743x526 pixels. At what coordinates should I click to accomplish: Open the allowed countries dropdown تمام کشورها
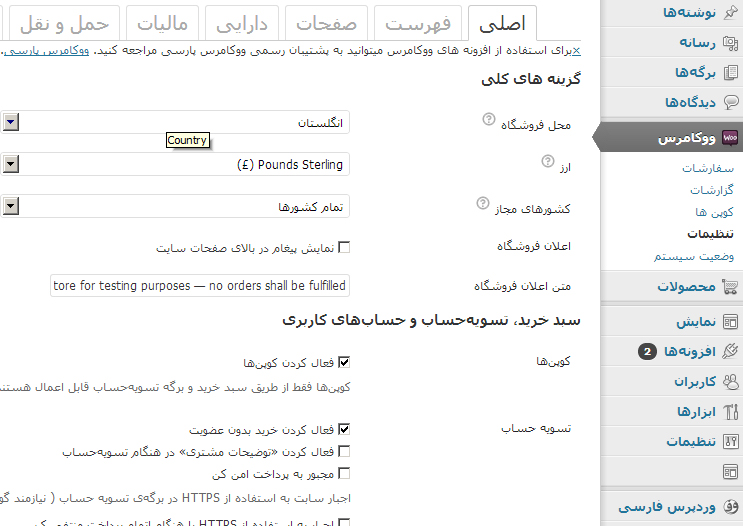(x=174, y=207)
